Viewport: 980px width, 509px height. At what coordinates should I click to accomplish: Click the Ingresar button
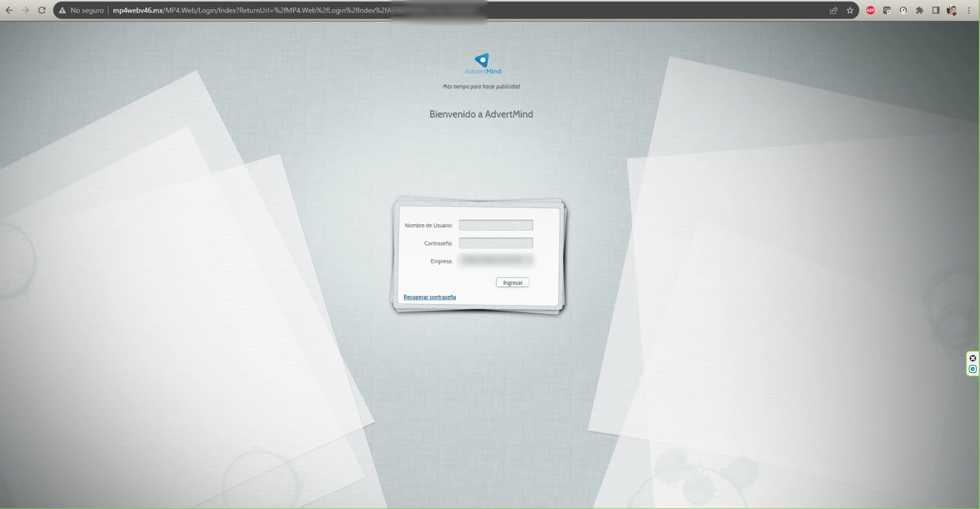512,282
